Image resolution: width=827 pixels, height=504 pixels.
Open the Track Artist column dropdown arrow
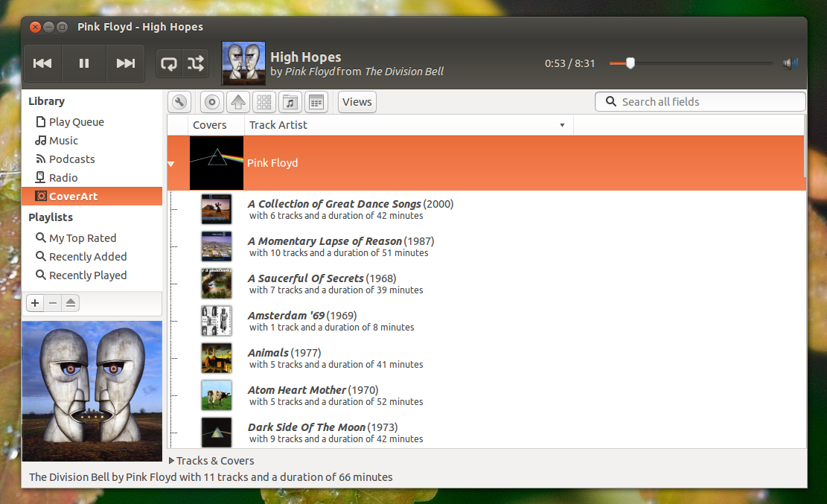click(x=562, y=125)
